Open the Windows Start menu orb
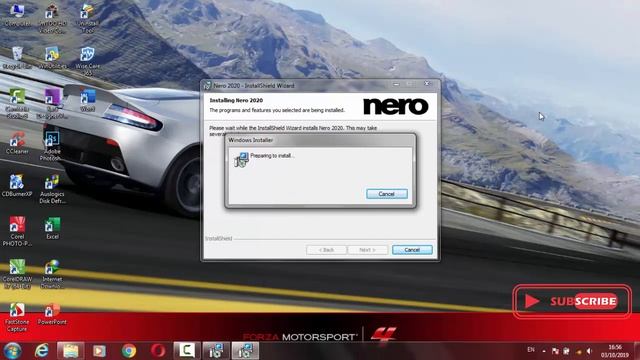The height and width of the screenshot is (360, 640). point(12,351)
